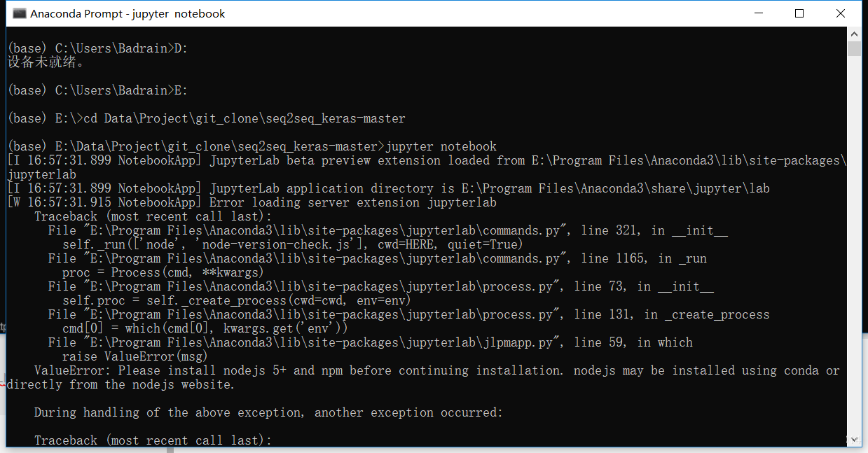
Task: Maximize the Anaconda Prompt window
Action: (799, 13)
